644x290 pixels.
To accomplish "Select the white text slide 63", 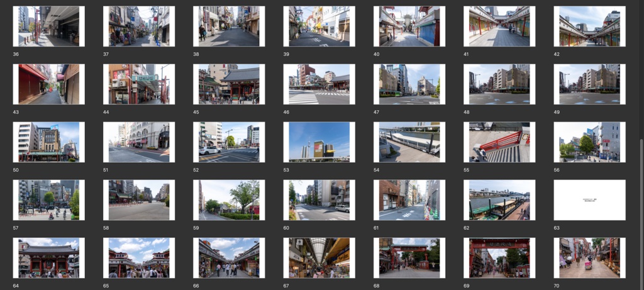I will [x=590, y=200].
